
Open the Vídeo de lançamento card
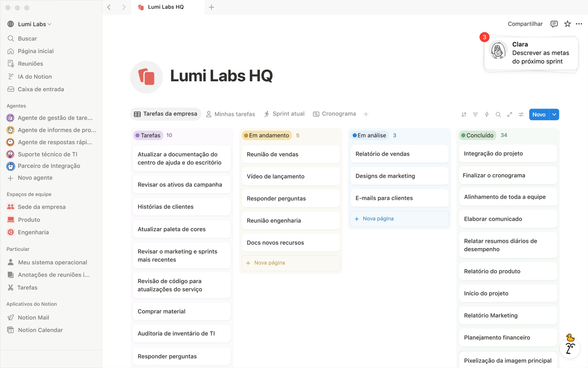[x=291, y=176]
